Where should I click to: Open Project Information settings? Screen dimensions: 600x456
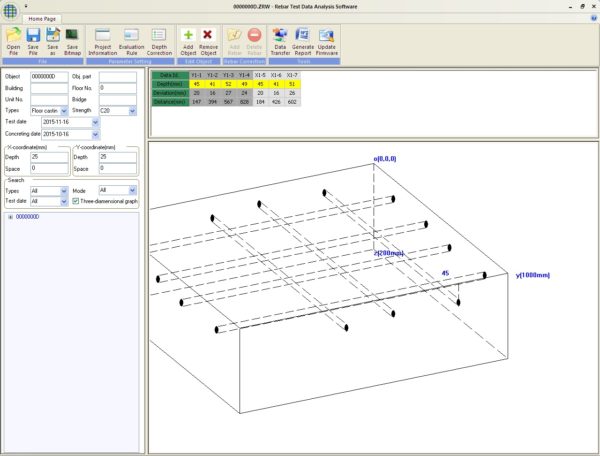pyautogui.click(x=103, y=41)
